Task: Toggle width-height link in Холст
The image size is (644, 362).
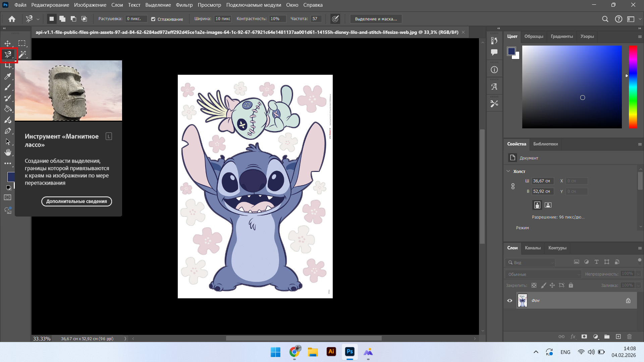Action: pos(513,186)
